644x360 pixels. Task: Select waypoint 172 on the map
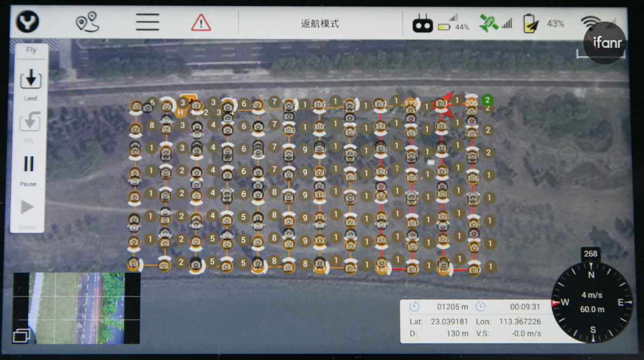[x=411, y=103]
